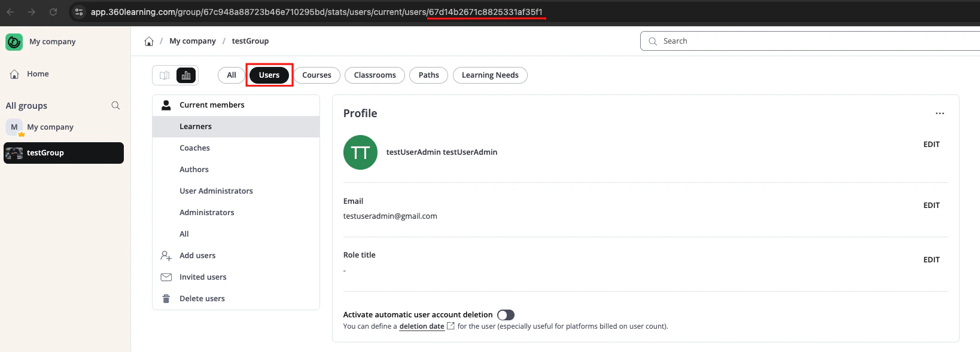Switch to the statistics bar chart icon
980x352 pixels.
click(186, 75)
